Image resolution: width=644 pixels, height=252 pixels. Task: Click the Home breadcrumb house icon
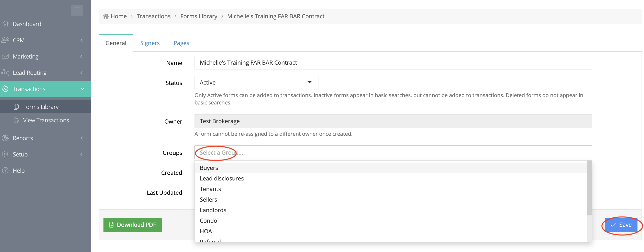(x=106, y=16)
